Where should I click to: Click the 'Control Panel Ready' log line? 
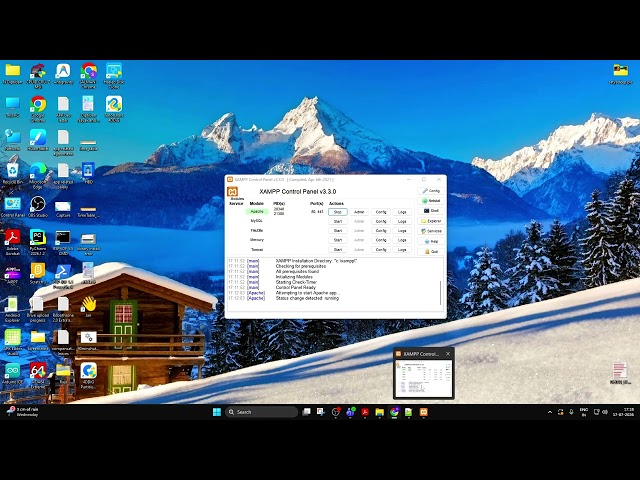tap(296, 287)
